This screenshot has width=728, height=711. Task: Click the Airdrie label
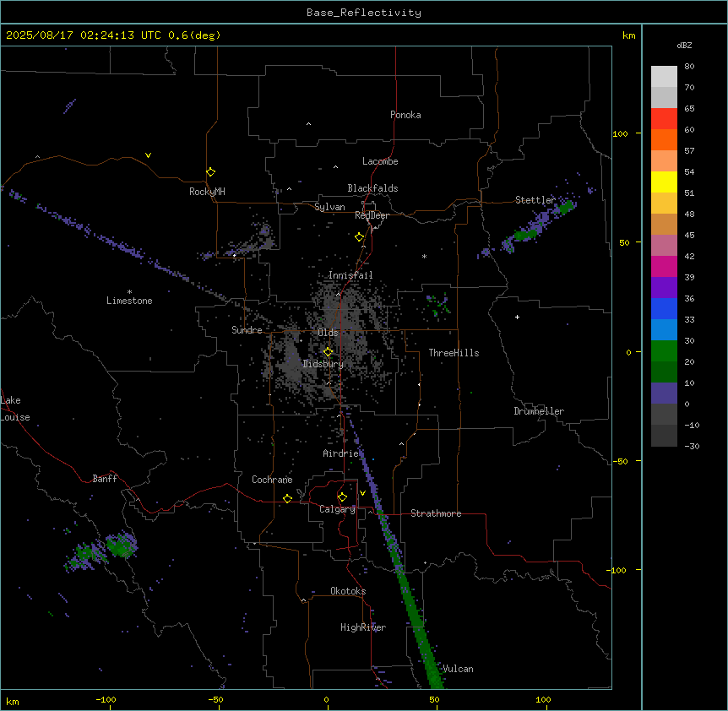(x=341, y=453)
